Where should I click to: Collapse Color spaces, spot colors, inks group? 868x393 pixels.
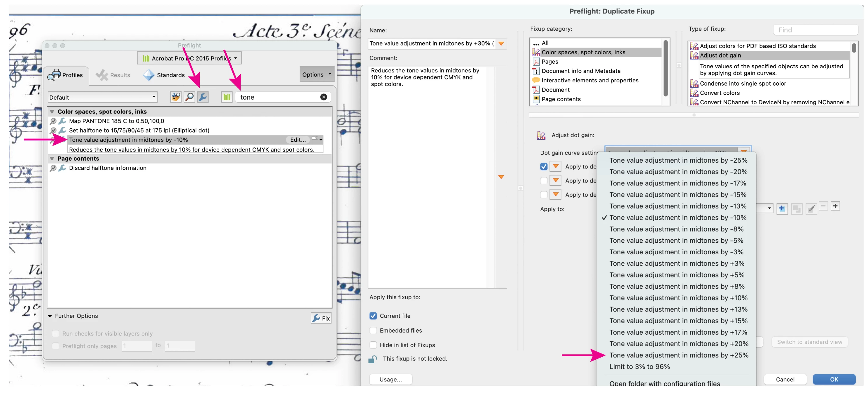(x=52, y=112)
